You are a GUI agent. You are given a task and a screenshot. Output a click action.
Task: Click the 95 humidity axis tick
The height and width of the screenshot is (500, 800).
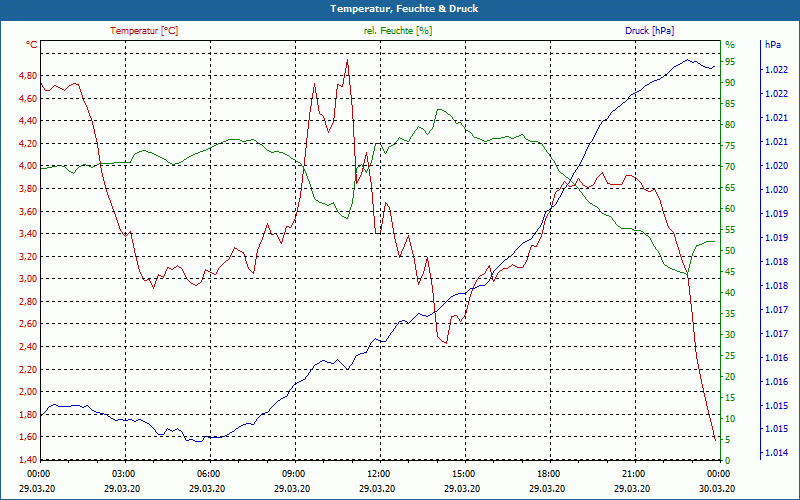(x=730, y=62)
